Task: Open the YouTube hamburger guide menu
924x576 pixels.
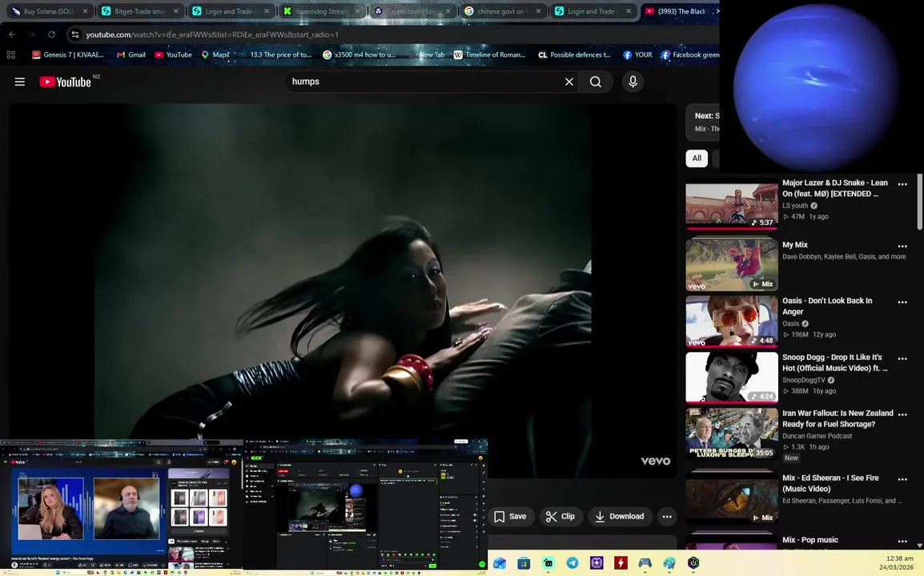Action: 19,82
